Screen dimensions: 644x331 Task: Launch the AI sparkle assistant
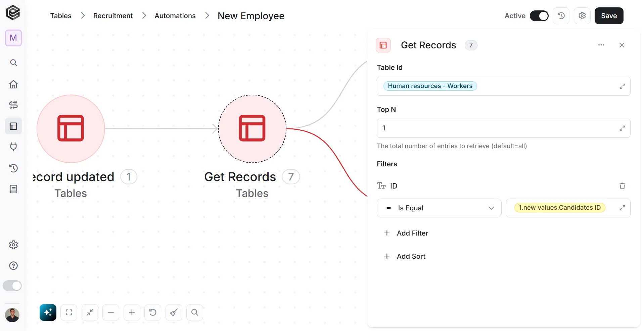48,313
